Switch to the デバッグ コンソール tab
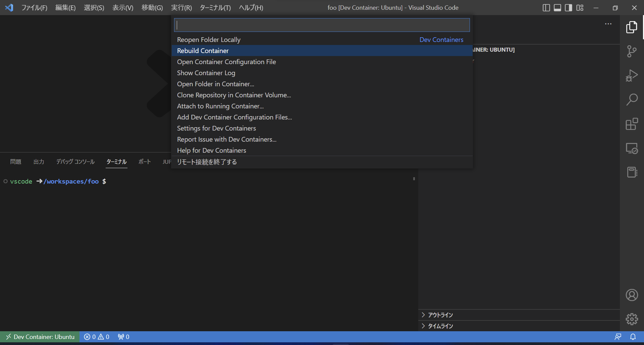644x345 pixels. (75, 162)
